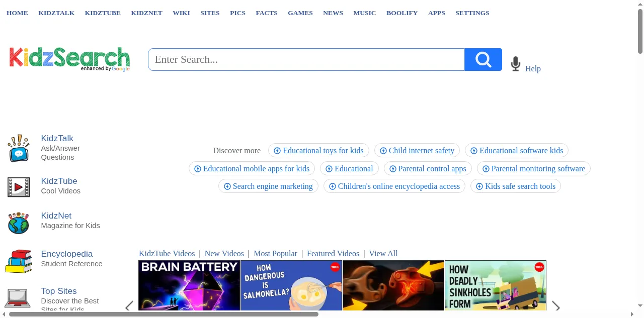Go to WIKI in the top navigation
The width and height of the screenshot is (644, 318).
[x=181, y=13]
